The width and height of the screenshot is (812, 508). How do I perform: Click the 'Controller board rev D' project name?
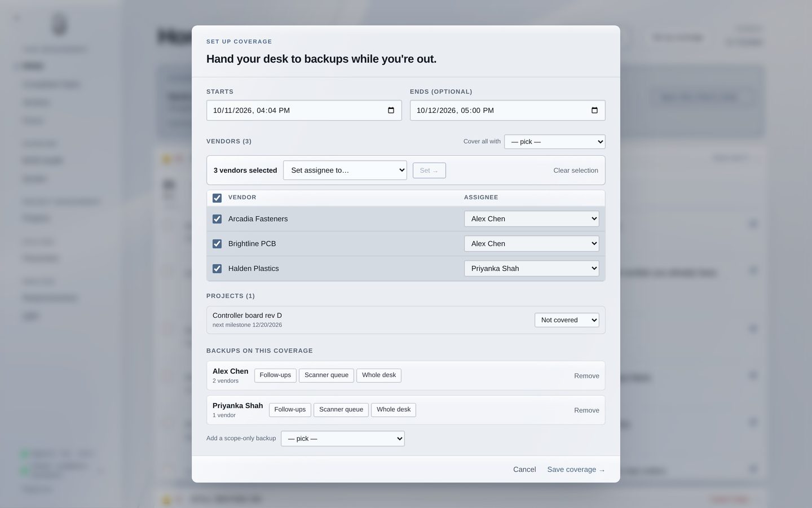tap(247, 316)
